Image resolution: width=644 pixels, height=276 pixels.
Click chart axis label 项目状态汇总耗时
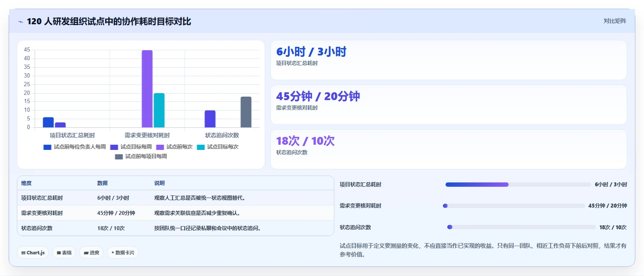point(72,136)
